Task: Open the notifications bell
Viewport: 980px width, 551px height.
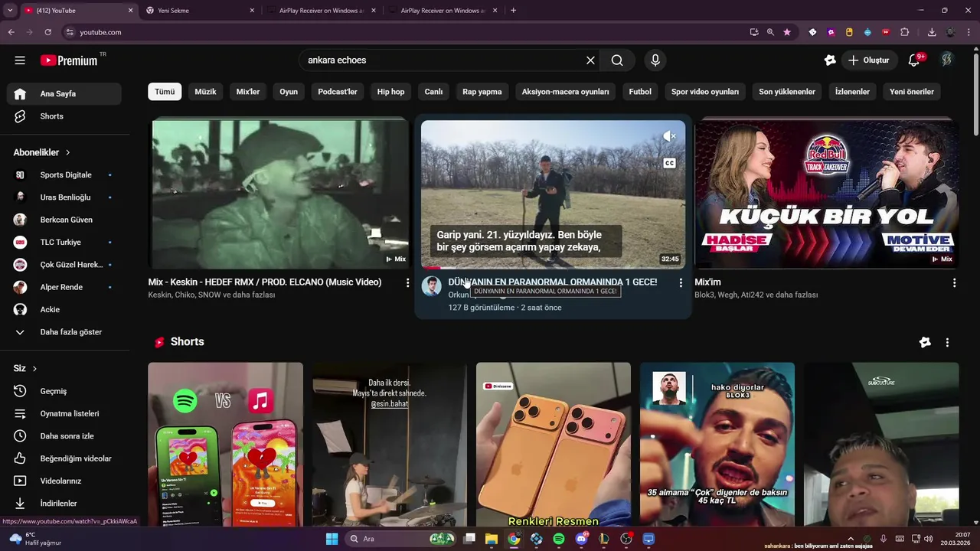Action: pos(914,60)
